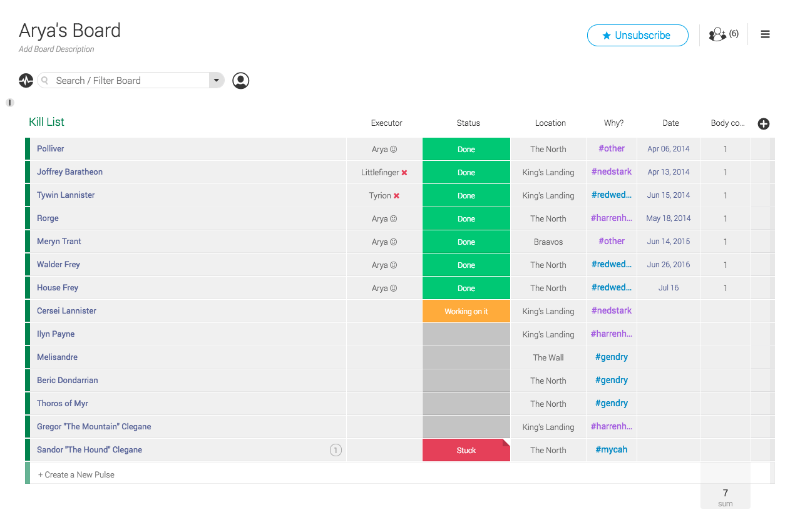Open the Status cell for Cersei Lannister
This screenshot has height=532, width=795.
point(466,311)
